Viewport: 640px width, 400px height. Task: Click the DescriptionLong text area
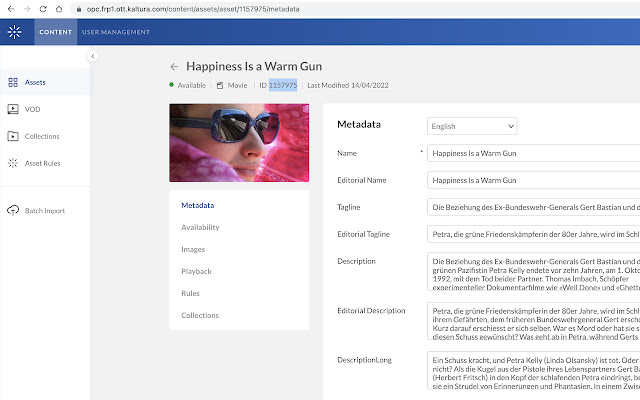pyautogui.click(x=533, y=370)
